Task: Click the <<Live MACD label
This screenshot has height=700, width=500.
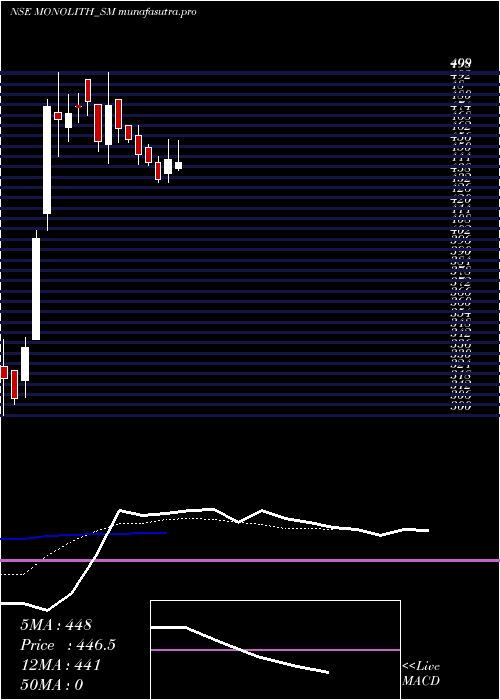Action: [421, 674]
